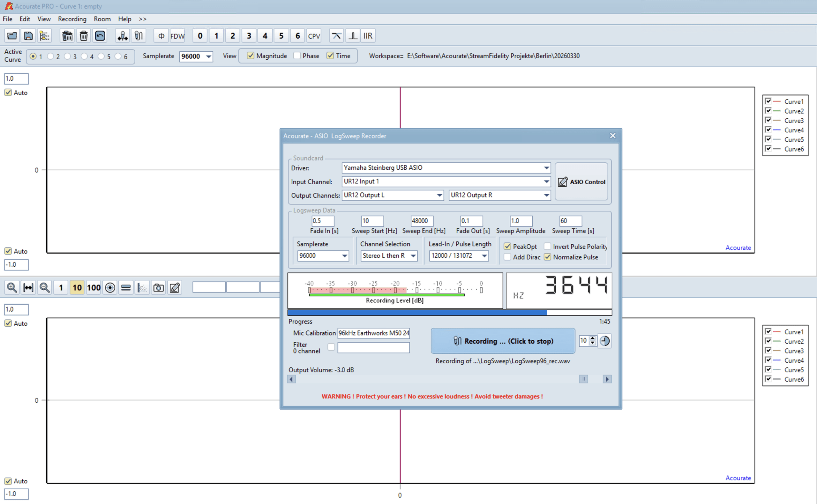Click the target crosshair icon
The width and height of the screenshot is (817, 504).
click(x=110, y=287)
